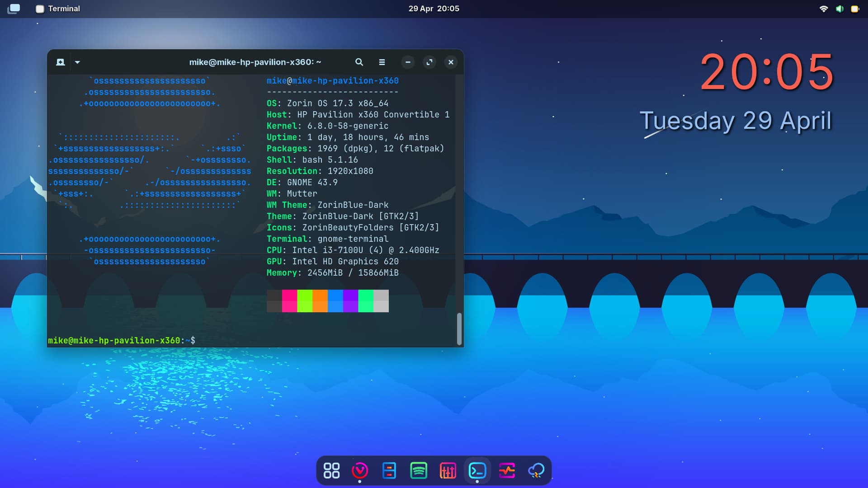Open Spotify from the dock
Viewport: 868px width, 488px height.
(419, 470)
